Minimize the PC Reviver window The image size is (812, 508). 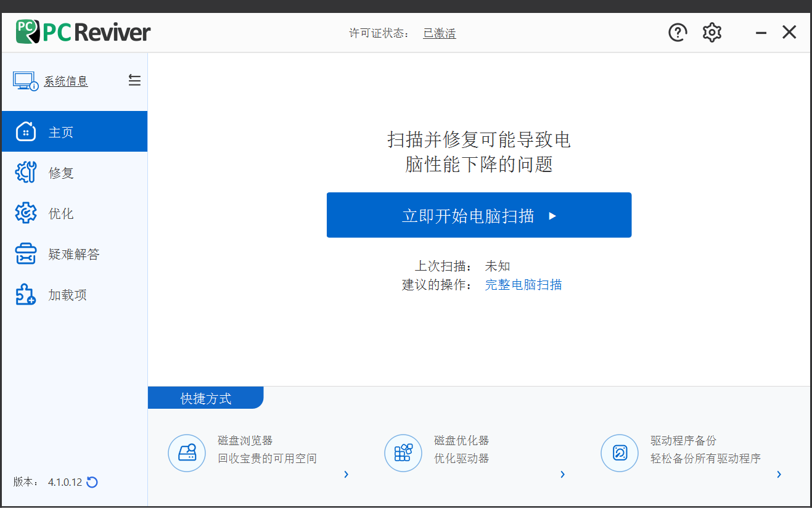(x=761, y=33)
